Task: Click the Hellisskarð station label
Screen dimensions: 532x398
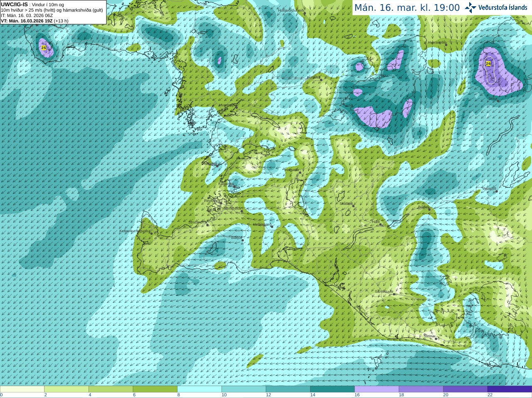Action: click(x=262, y=224)
